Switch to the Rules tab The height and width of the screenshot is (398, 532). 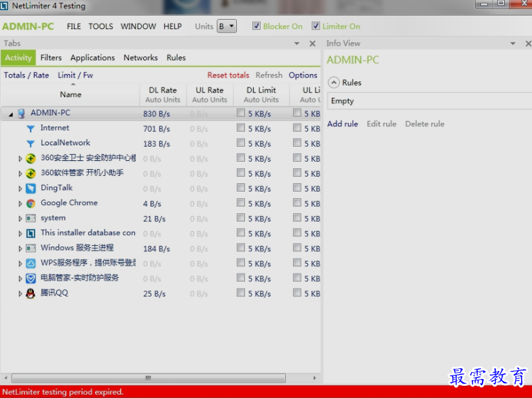(176, 58)
